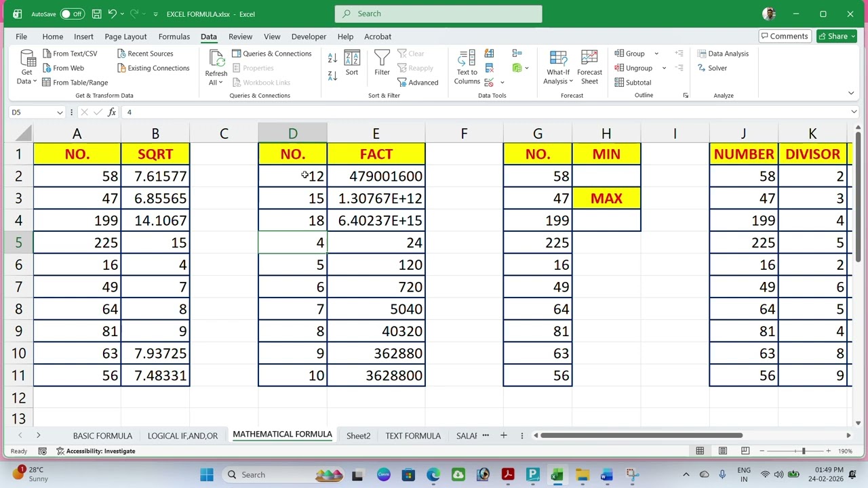This screenshot has height=488, width=868.
Task: Collapse the ribbon with the chevron
Action: tap(852, 93)
